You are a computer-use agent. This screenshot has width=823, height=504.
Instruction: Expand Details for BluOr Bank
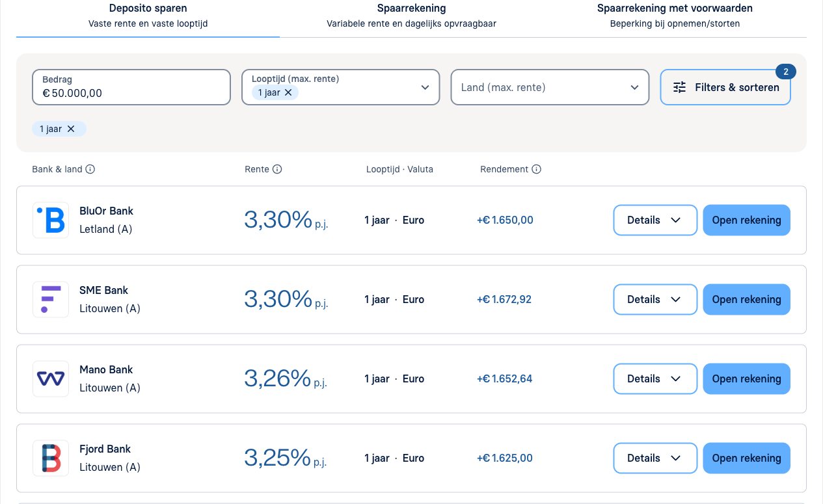click(x=655, y=220)
